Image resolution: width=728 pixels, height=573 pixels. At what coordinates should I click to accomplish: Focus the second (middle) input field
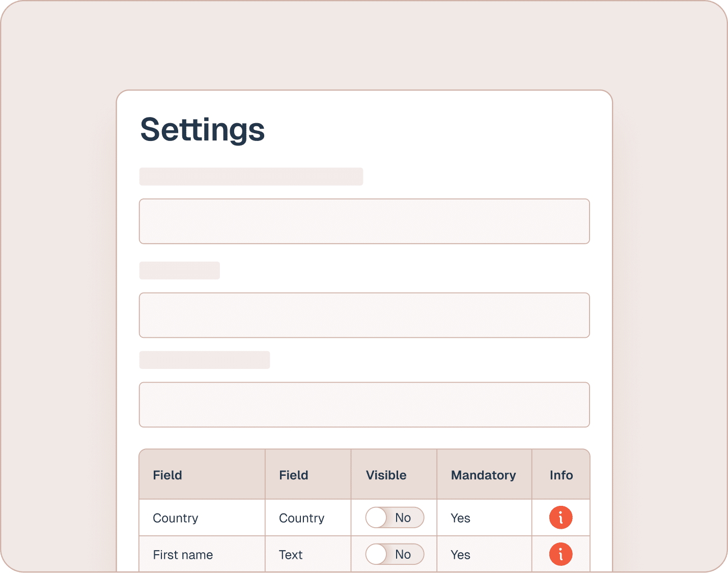[x=364, y=315]
